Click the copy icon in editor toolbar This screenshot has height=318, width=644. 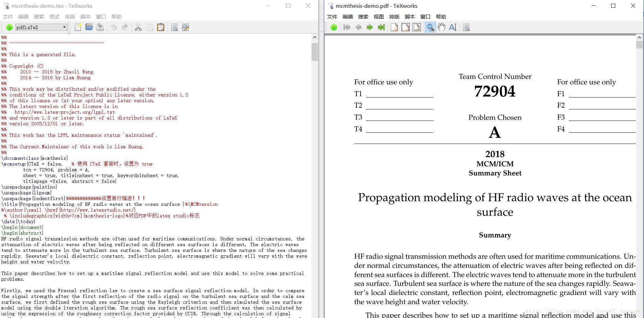click(149, 27)
